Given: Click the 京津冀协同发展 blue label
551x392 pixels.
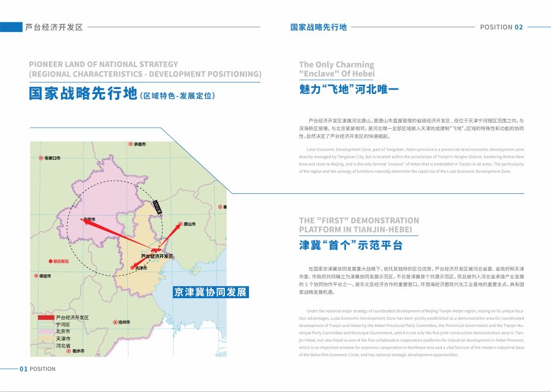Looking at the screenshot, I should click(211, 292).
